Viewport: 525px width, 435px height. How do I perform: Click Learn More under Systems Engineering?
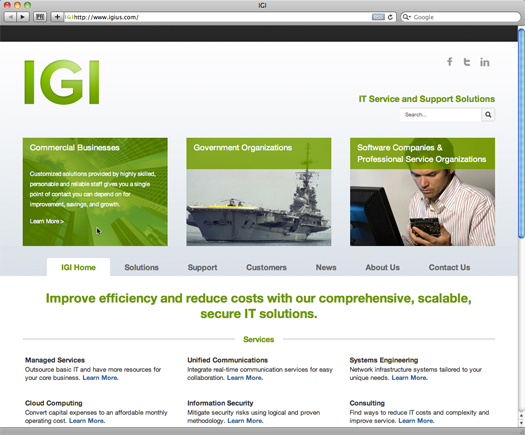point(409,378)
